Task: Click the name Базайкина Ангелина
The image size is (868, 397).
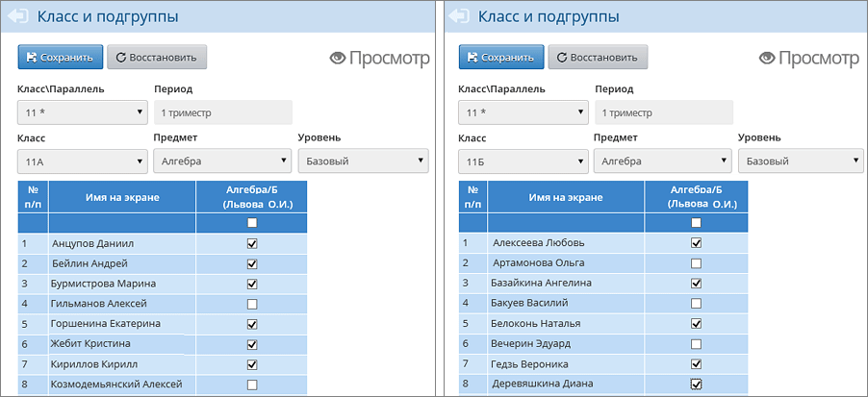Action: 542,283
